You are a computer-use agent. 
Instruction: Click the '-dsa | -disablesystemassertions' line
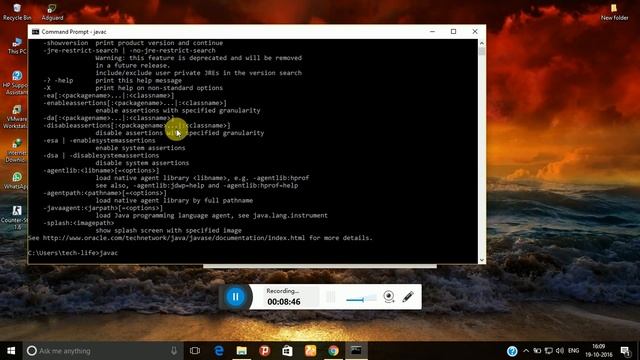101,156
